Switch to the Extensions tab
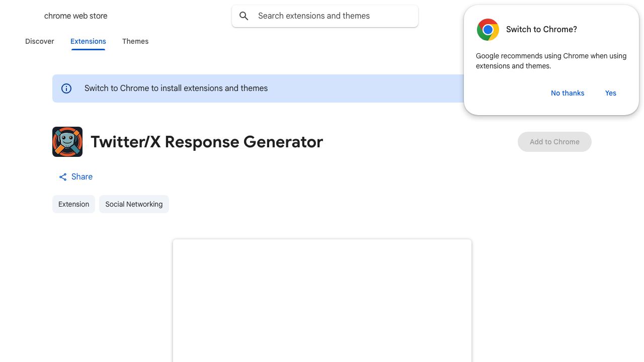The width and height of the screenshot is (644, 362). tap(88, 41)
